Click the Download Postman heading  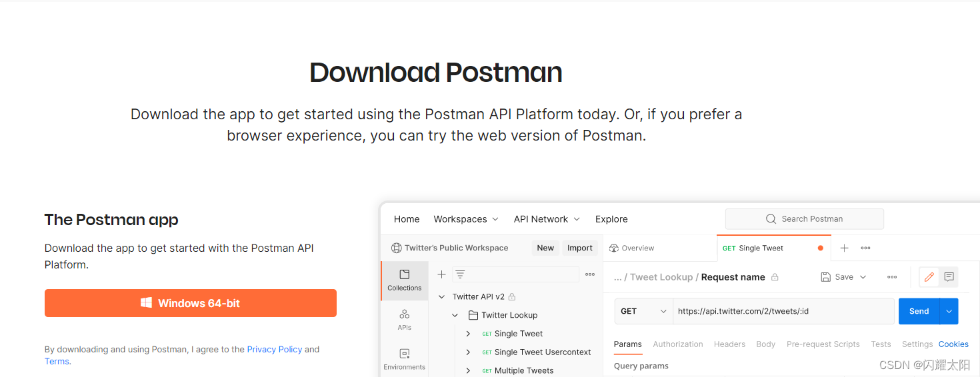click(x=436, y=72)
